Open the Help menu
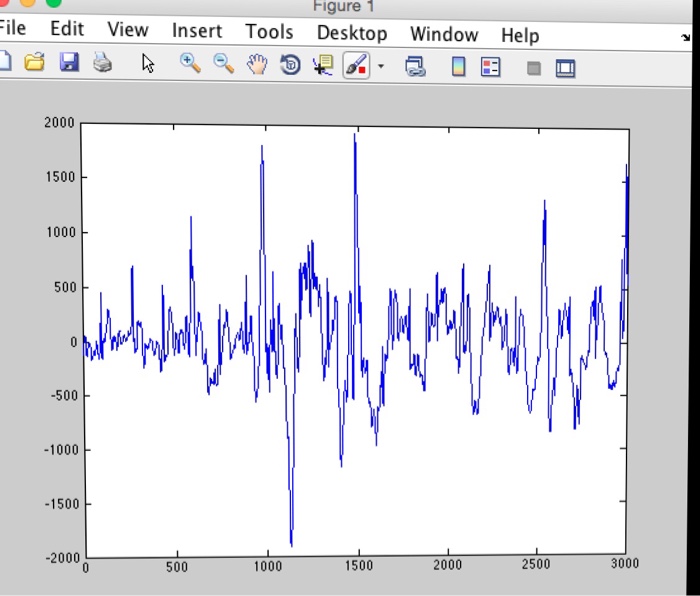This screenshot has width=700, height=596. tap(520, 35)
